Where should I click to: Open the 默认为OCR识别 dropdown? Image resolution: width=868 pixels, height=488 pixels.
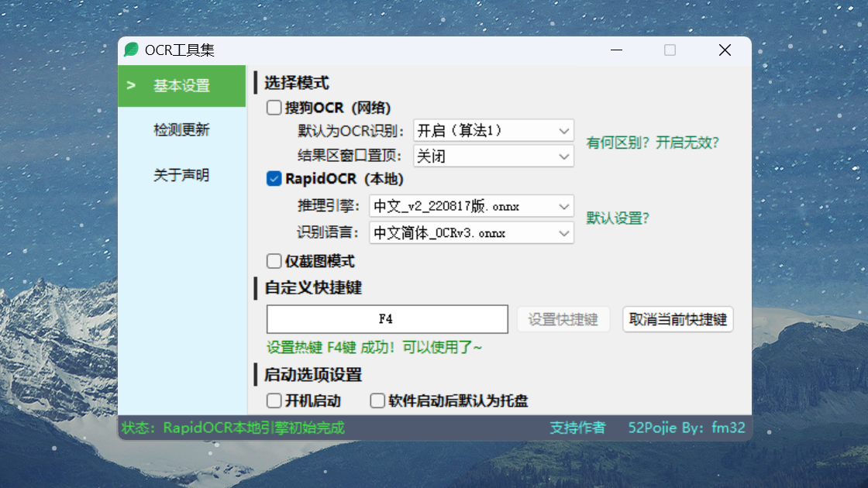pyautogui.click(x=493, y=131)
